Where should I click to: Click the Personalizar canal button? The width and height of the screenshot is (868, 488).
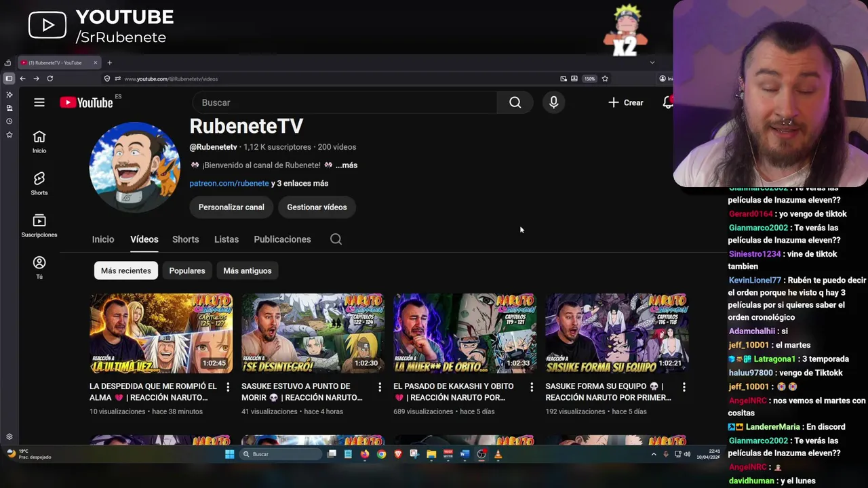point(231,207)
